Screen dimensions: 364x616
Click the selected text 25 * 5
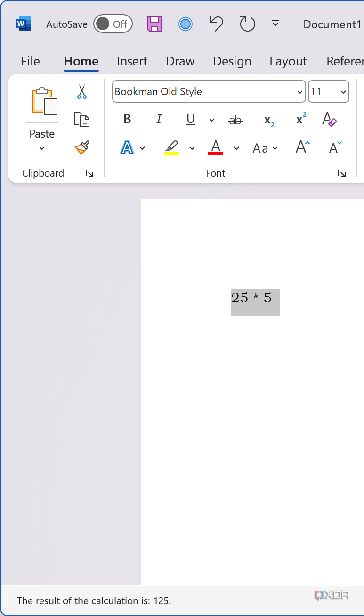point(252,298)
